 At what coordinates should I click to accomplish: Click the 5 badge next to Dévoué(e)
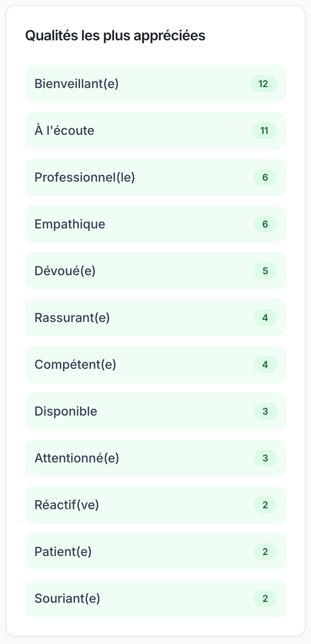(265, 271)
